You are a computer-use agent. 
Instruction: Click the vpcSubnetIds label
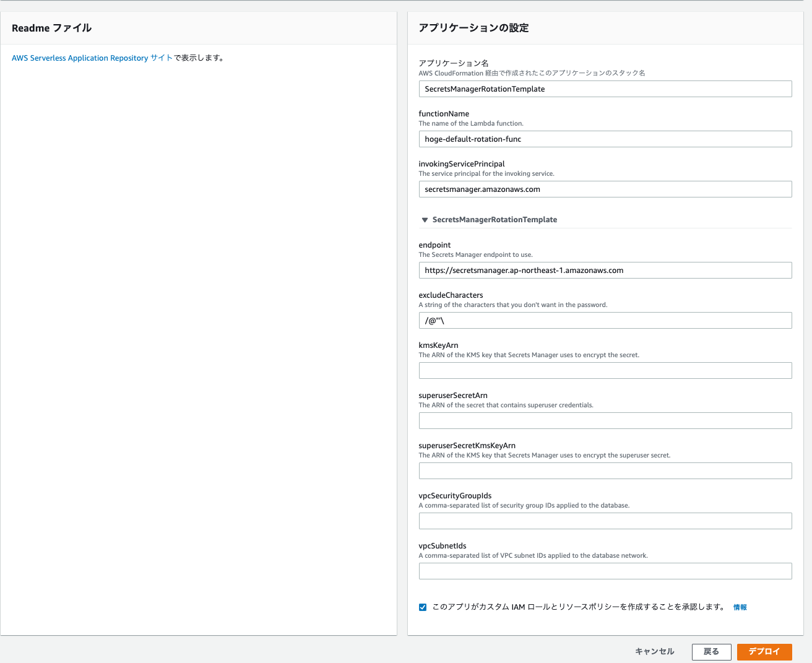click(443, 546)
